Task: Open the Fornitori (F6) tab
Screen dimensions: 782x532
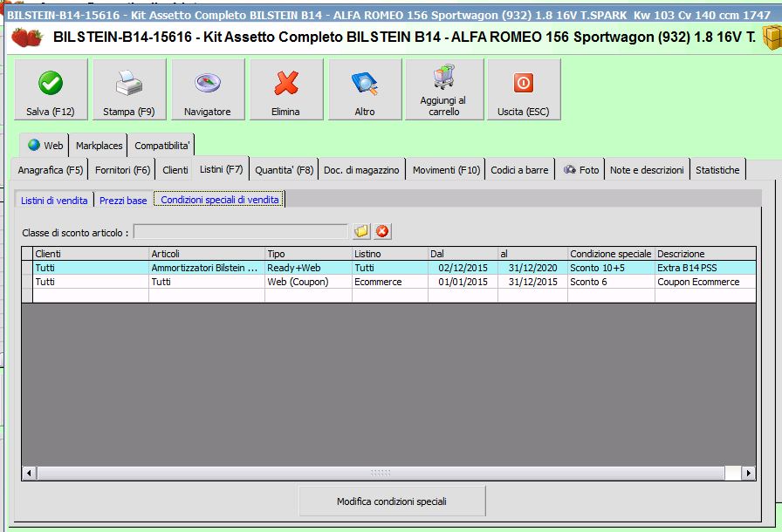Action: [x=122, y=170]
